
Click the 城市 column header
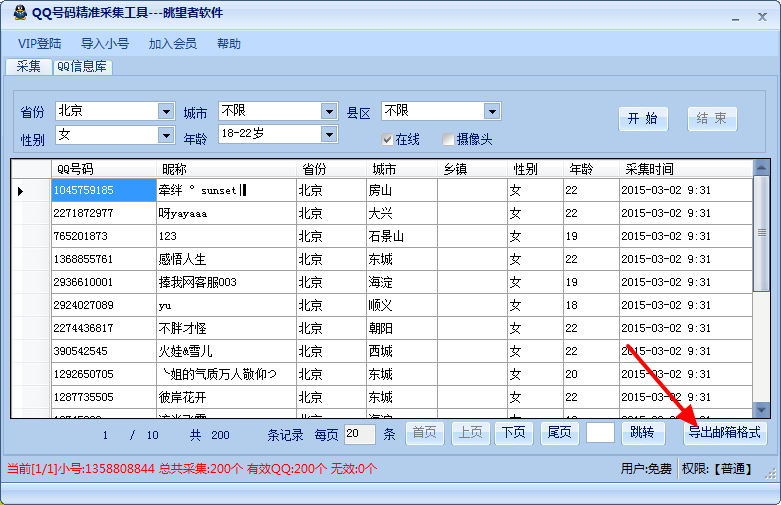coord(402,169)
